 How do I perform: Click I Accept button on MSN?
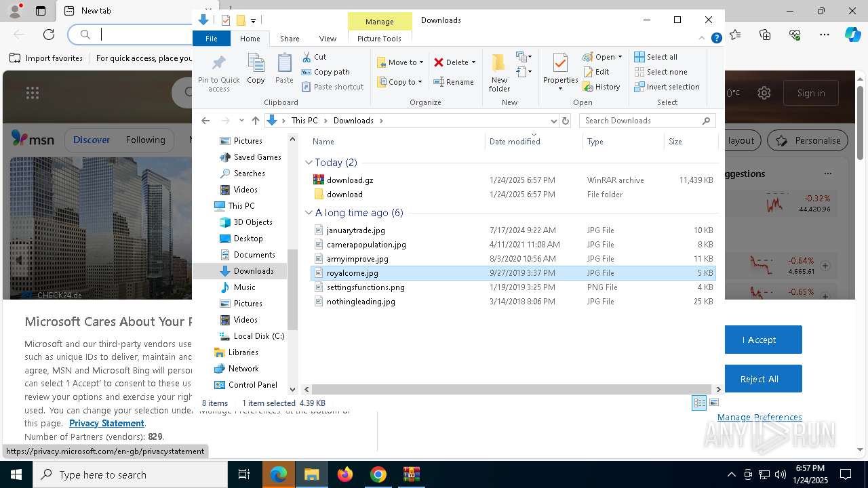point(759,340)
